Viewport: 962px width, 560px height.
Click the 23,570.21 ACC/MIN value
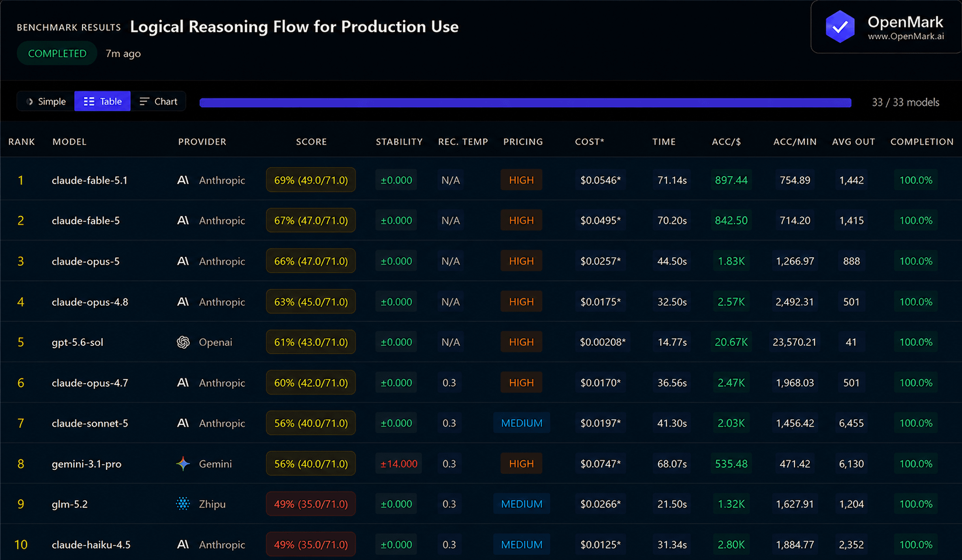pyautogui.click(x=794, y=342)
